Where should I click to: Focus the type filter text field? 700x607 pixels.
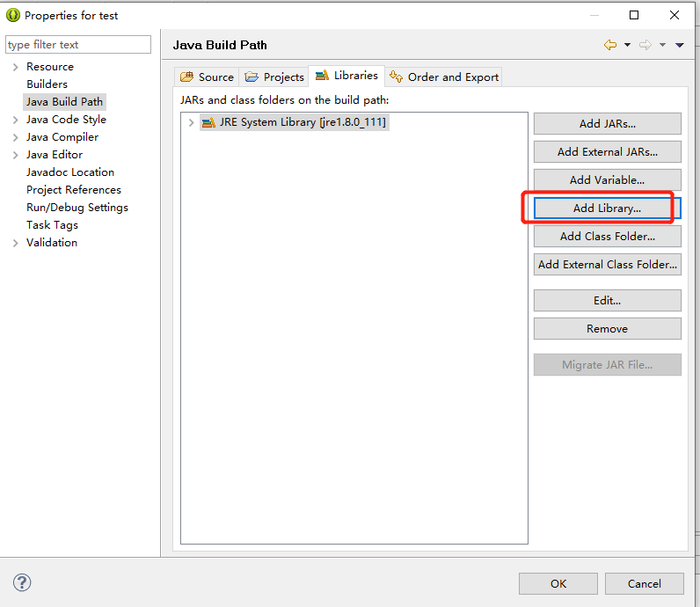click(x=77, y=45)
